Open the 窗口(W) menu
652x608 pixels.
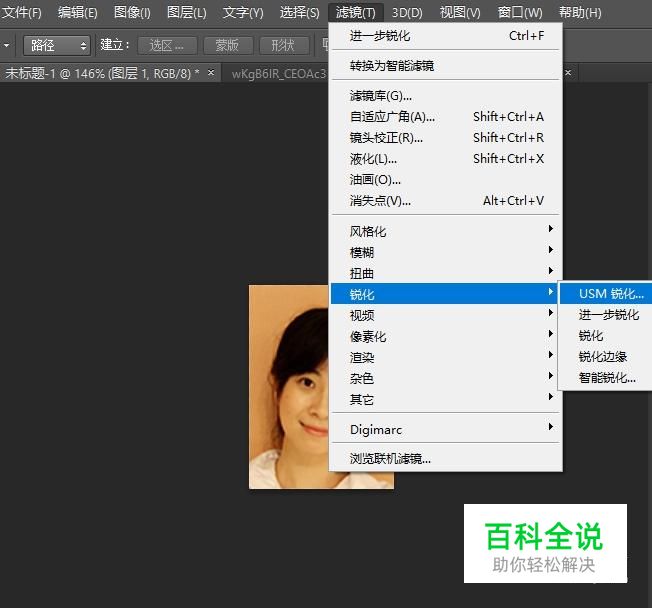pos(519,12)
